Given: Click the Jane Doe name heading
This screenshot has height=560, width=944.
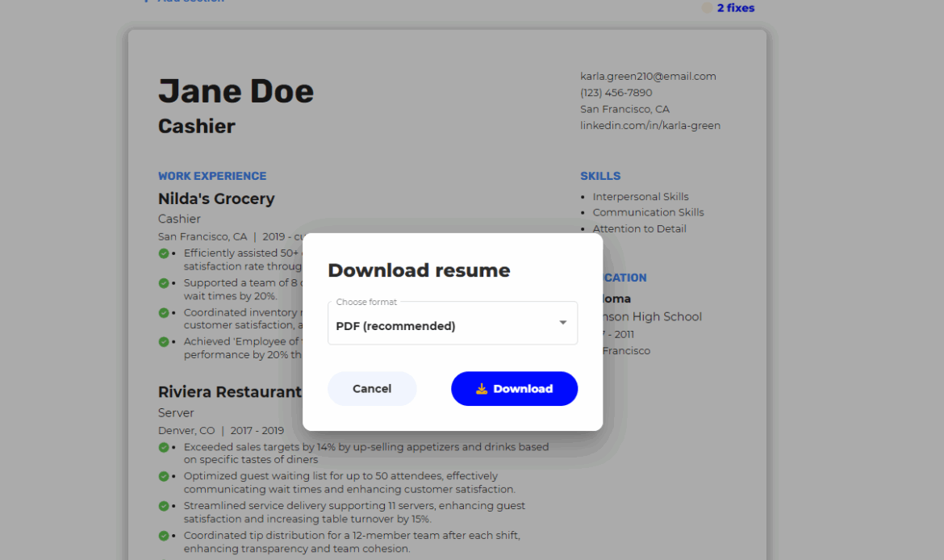Looking at the screenshot, I should [236, 91].
